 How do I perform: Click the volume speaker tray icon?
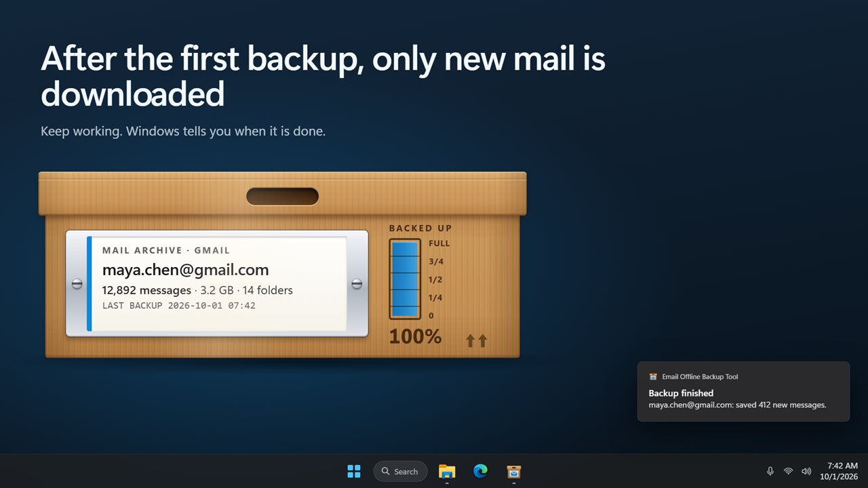806,471
